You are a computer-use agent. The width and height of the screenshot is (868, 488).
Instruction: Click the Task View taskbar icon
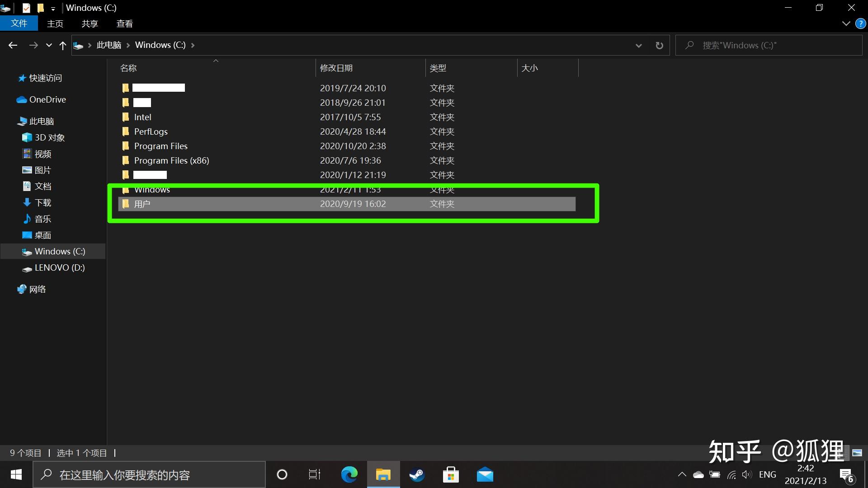[x=315, y=474]
